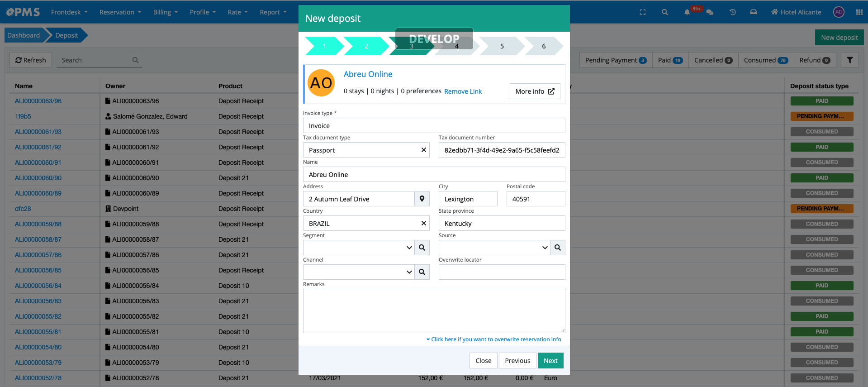Viewport: 868px width, 387px height.
Task: Go to wizard step 5
Action: pyautogui.click(x=502, y=46)
